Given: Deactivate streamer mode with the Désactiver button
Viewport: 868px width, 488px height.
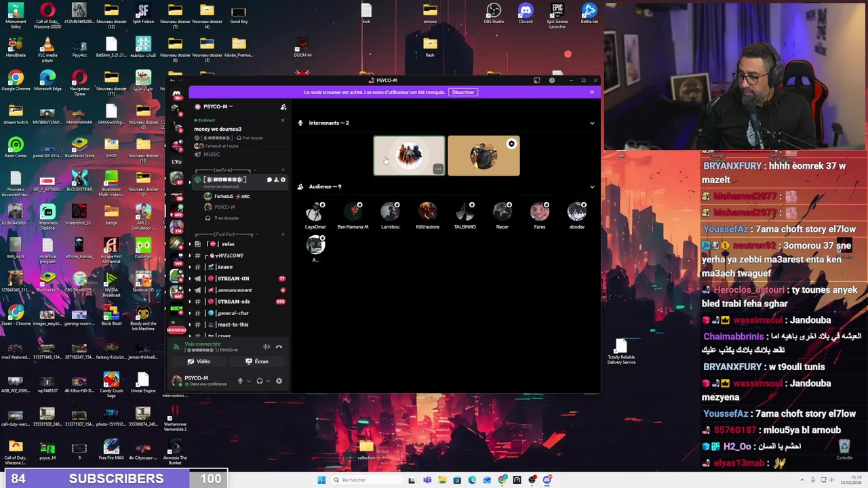Looking at the screenshot, I should [463, 92].
